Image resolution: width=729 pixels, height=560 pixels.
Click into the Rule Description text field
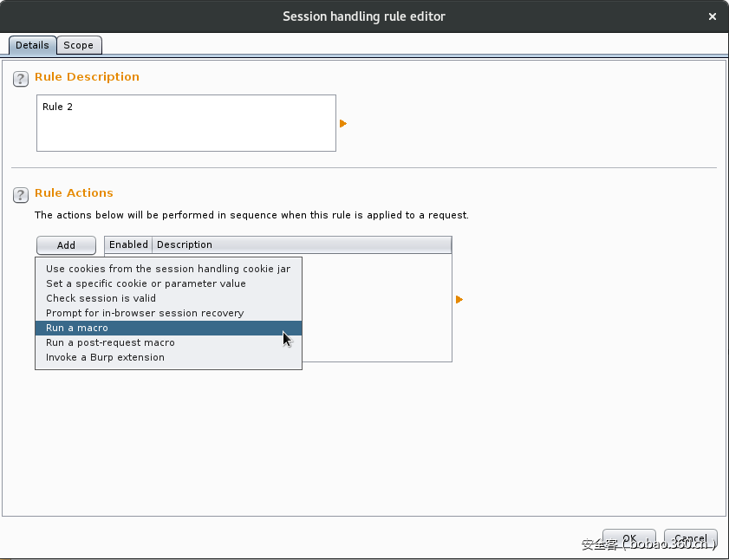pyautogui.click(x=186, y=123)
